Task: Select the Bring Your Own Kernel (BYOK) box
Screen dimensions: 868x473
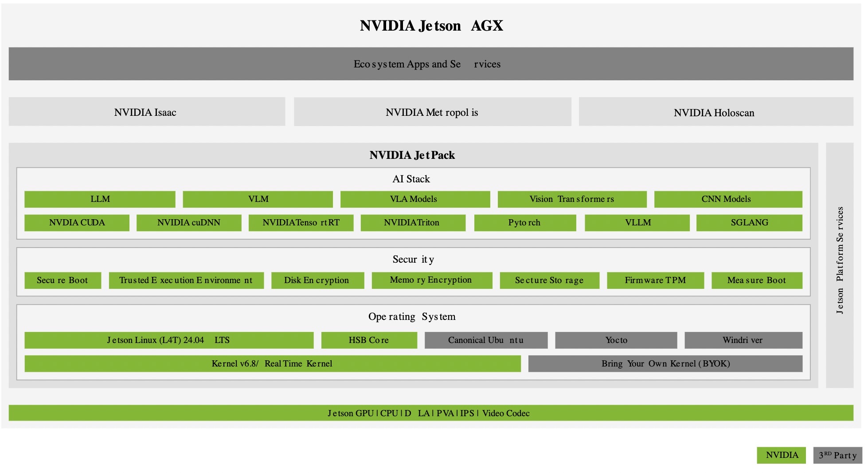Action: tap(665, 364)
